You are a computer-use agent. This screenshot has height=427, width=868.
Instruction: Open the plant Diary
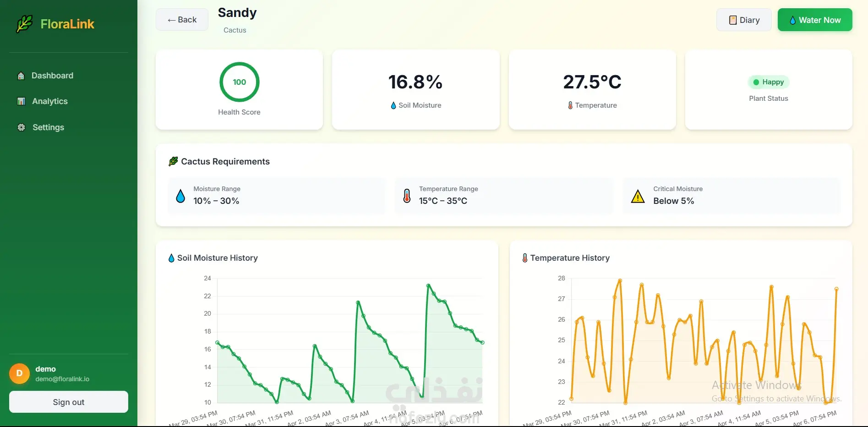pyautogui.click(x=744, y=20)
